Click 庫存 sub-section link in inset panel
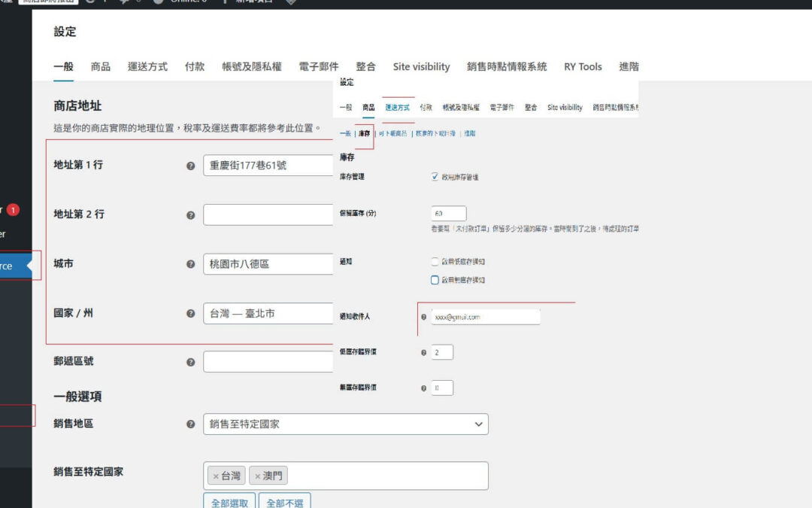Screen dimensions: 812x508 pyautogui.click(x=364, y=134)
